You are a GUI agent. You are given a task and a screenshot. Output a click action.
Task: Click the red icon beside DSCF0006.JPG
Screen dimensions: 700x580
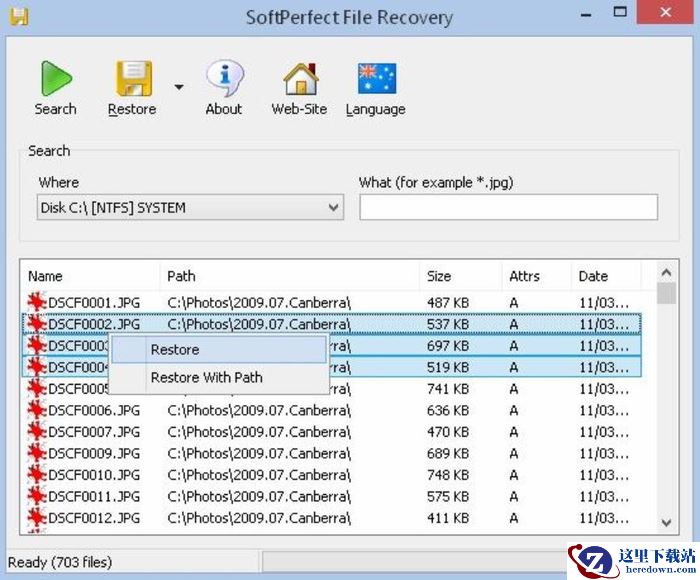pyautogui.click(x=37, y=410)
